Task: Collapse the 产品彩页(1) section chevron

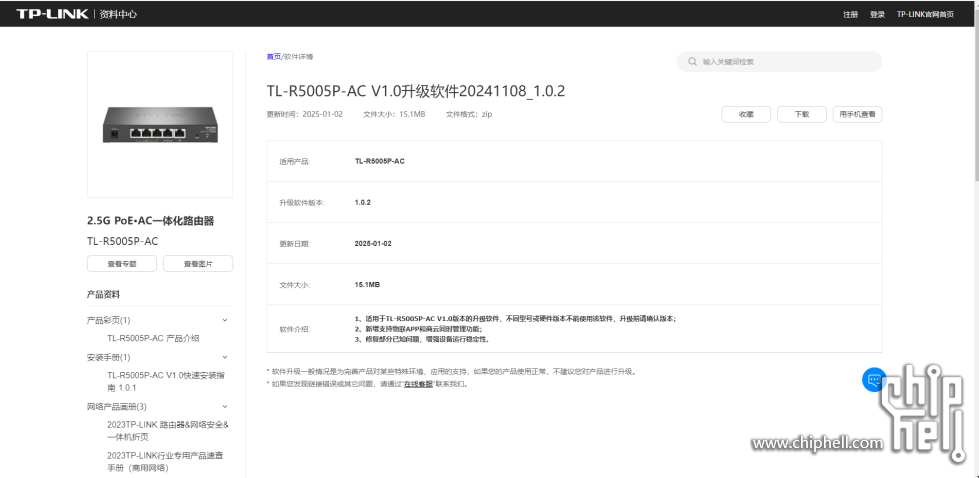Action: point(225,320)
